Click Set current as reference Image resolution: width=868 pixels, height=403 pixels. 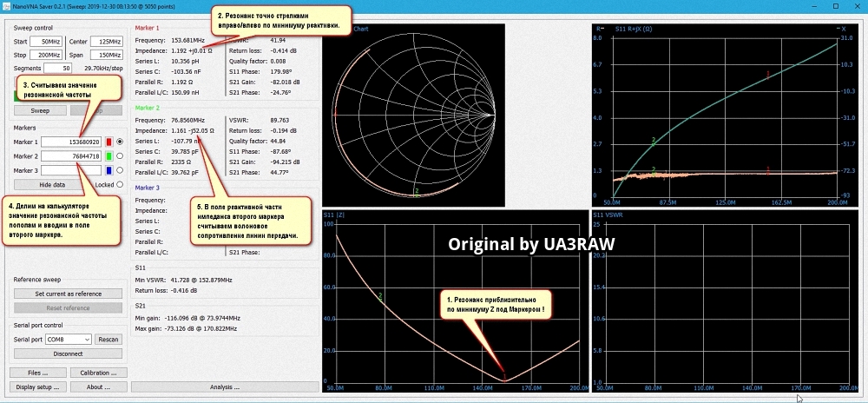pyautogui.click(x=68, y=294)
